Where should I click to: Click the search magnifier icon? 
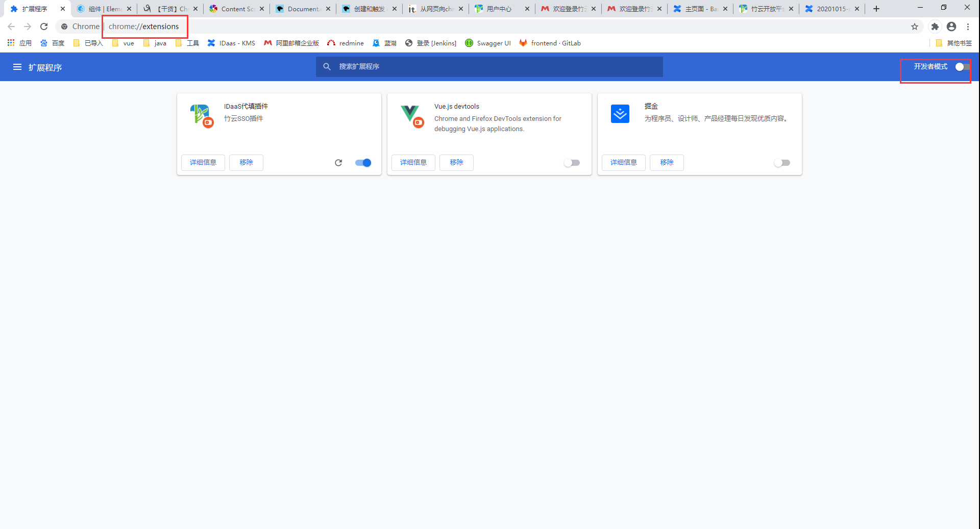point(327,67)
